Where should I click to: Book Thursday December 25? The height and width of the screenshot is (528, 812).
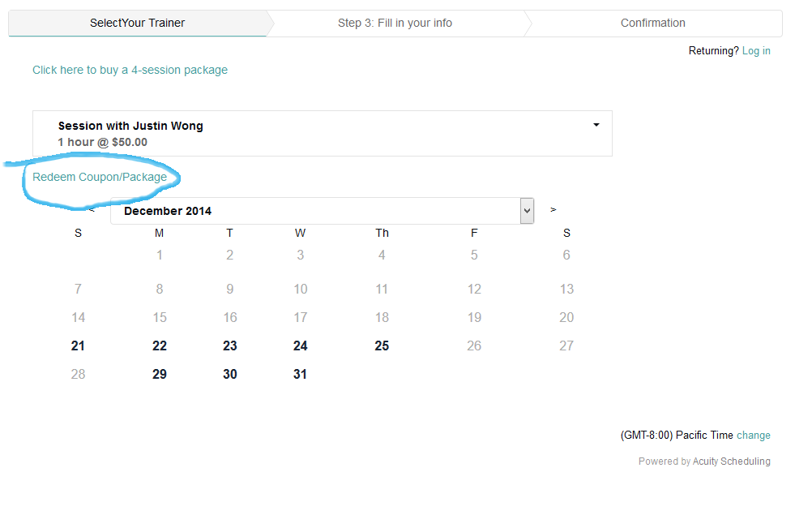click(x=382, y=346)
